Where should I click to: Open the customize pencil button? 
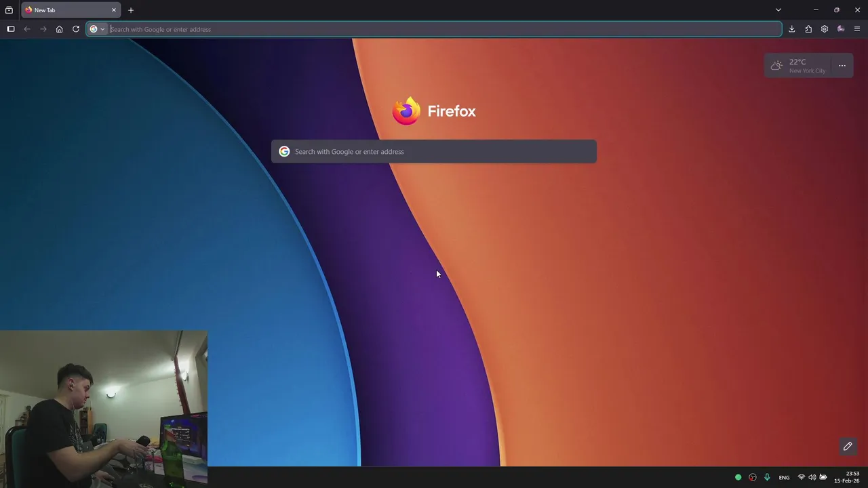pyautogui.click(x=848, y=446)
